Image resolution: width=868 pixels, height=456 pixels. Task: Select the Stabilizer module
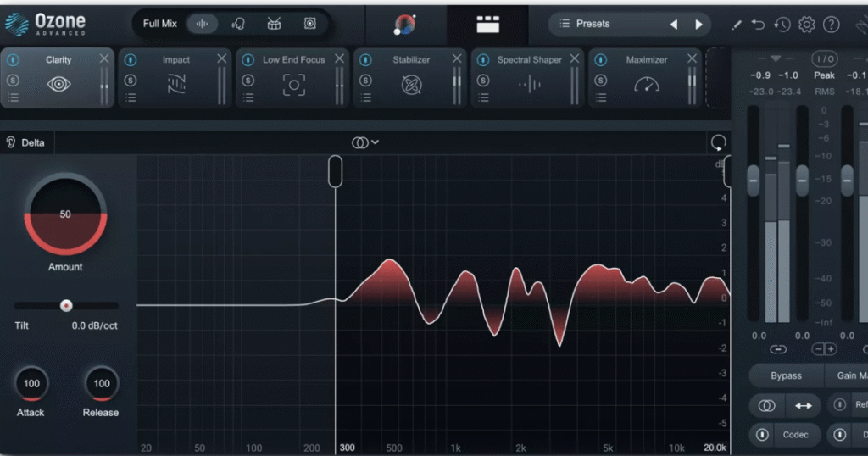(x=410, y=78)
